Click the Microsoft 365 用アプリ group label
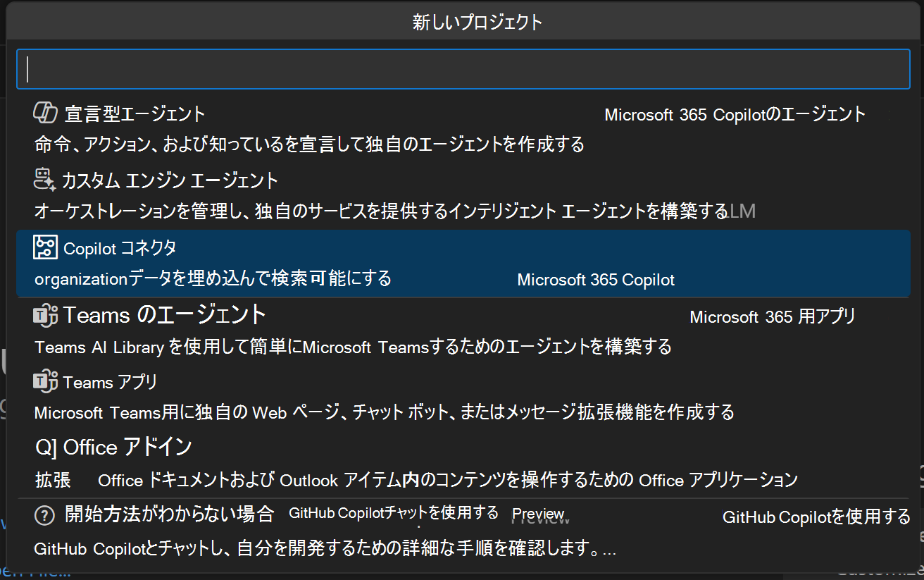This screenshot has width=924, height=580. [x=773, y=317]
